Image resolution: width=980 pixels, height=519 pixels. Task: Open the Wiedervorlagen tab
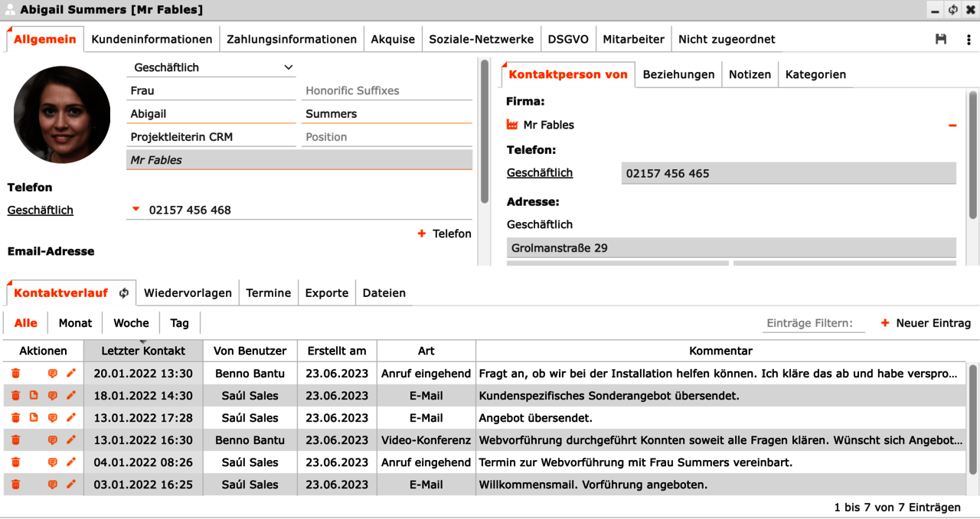(x=188, y=292)
